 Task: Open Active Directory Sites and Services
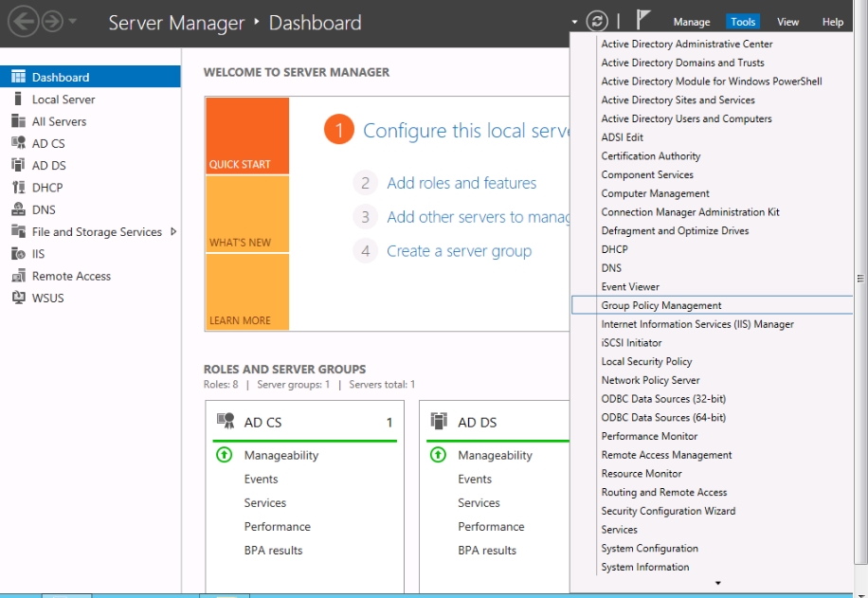(x=678, y=100)
